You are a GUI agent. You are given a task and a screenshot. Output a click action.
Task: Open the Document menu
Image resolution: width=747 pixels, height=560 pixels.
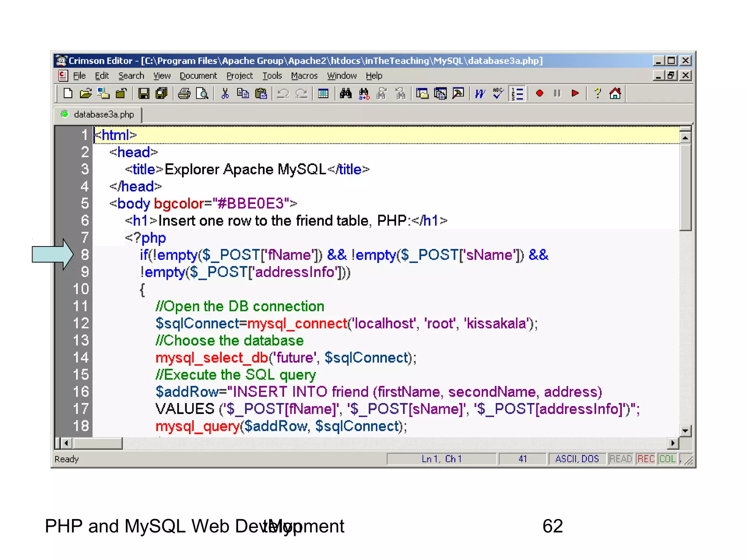(x=198, y=76)
